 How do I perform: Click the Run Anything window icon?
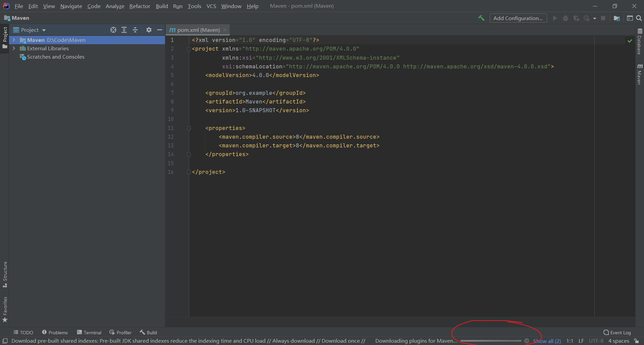(x=630, y=18)
